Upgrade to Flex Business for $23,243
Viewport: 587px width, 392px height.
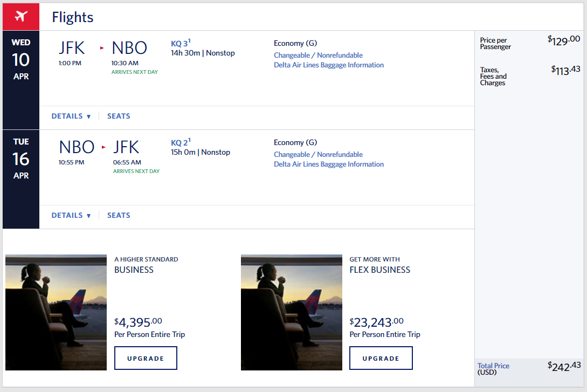381,358
